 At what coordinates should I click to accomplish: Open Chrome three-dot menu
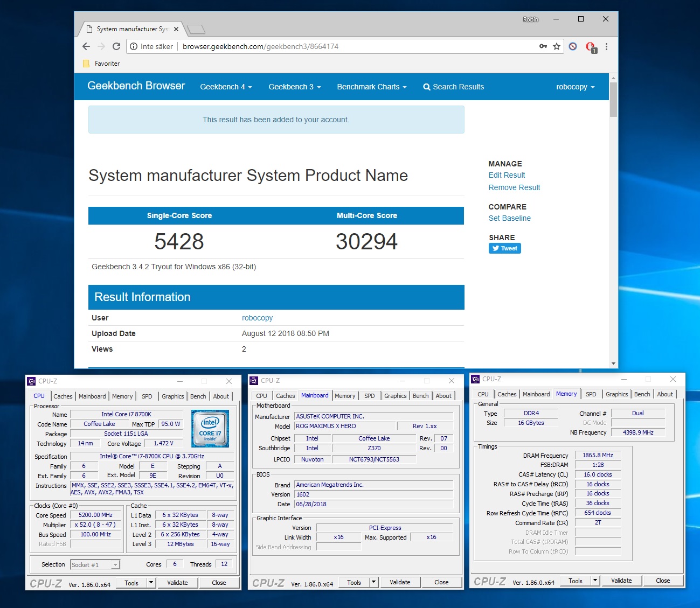(x=606, y=46)
